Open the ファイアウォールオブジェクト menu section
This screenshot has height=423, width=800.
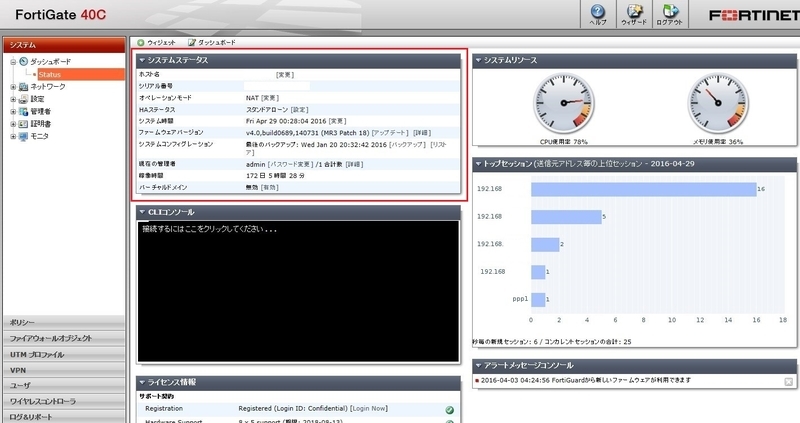pos(64,338)
